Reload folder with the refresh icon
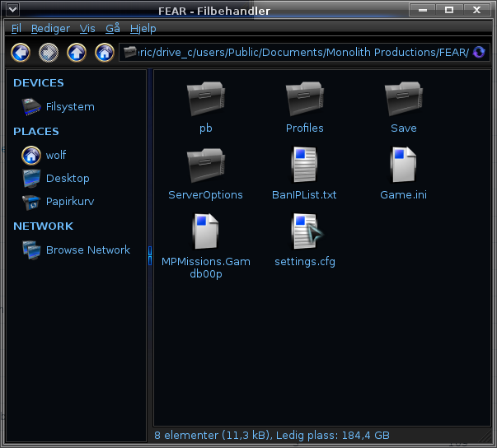497x448 pixels. (479, 52)
